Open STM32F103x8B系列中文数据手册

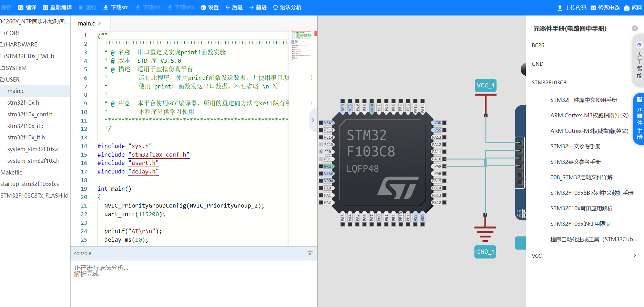pos(592,193)
